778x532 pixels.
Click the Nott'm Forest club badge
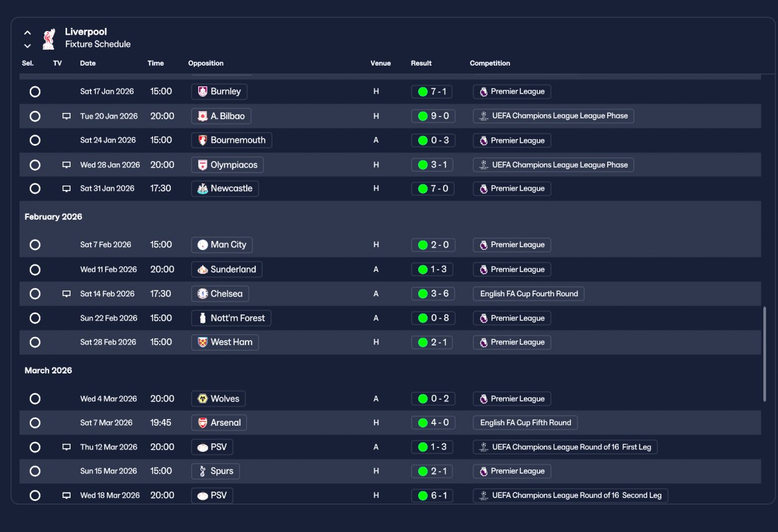[x=202, y=318]
